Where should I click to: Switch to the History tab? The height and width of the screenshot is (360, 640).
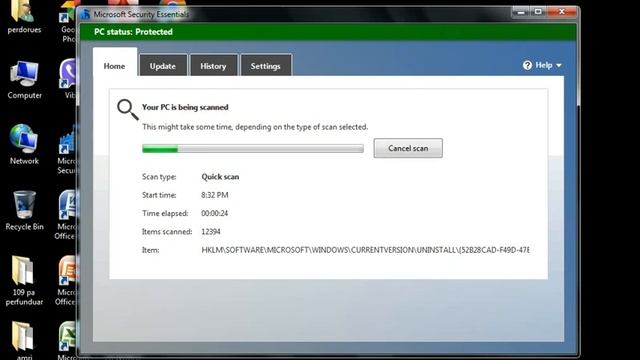[x=213, y=66]
